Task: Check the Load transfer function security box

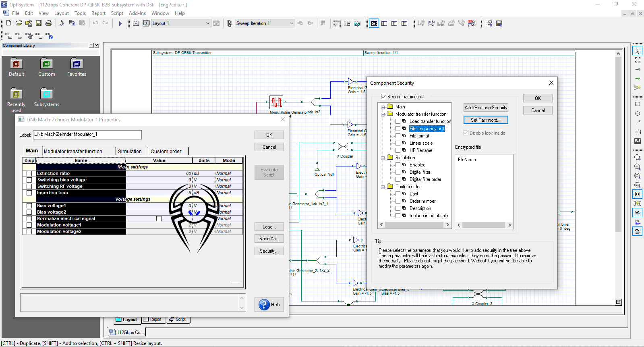Action: tap(398, 121)
